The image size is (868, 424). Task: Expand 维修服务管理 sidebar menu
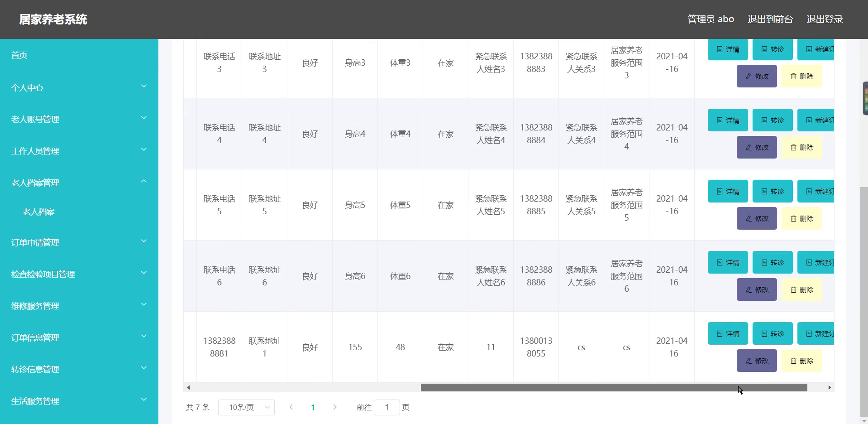click(79, 306)
